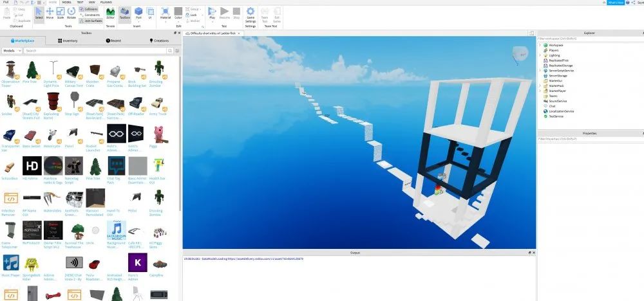644x301 pixels.
Task: Activate the Select tool in the ribbon
Action: pos(39,13)
